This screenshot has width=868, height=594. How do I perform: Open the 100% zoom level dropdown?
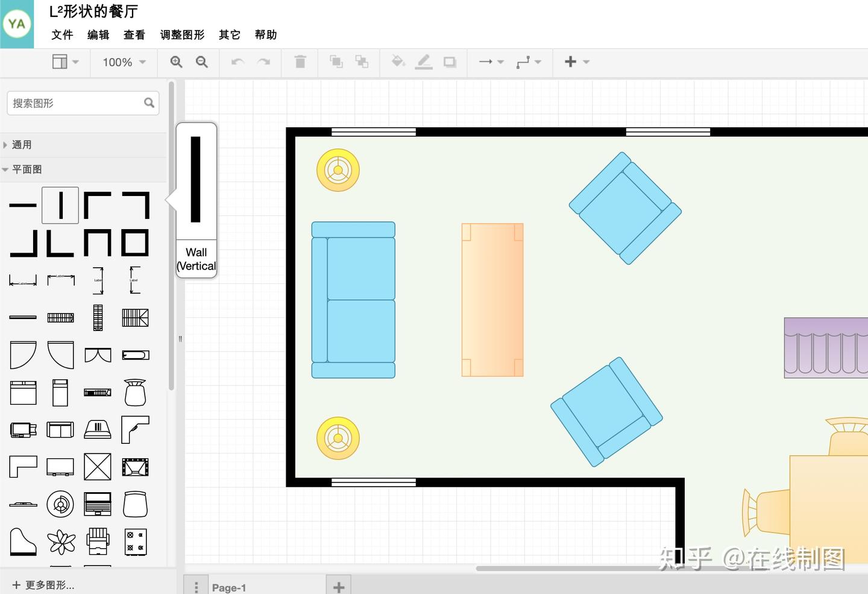click(x=124, y=62)
